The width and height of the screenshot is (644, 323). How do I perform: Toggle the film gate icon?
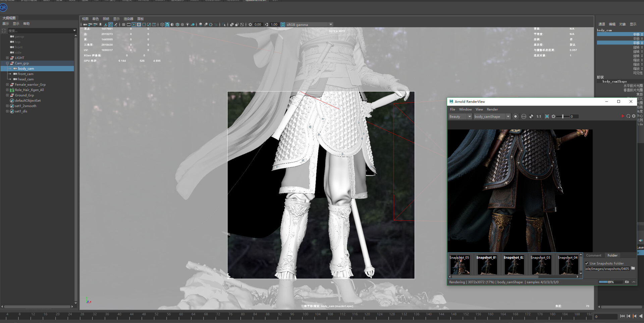coord(128,24)
